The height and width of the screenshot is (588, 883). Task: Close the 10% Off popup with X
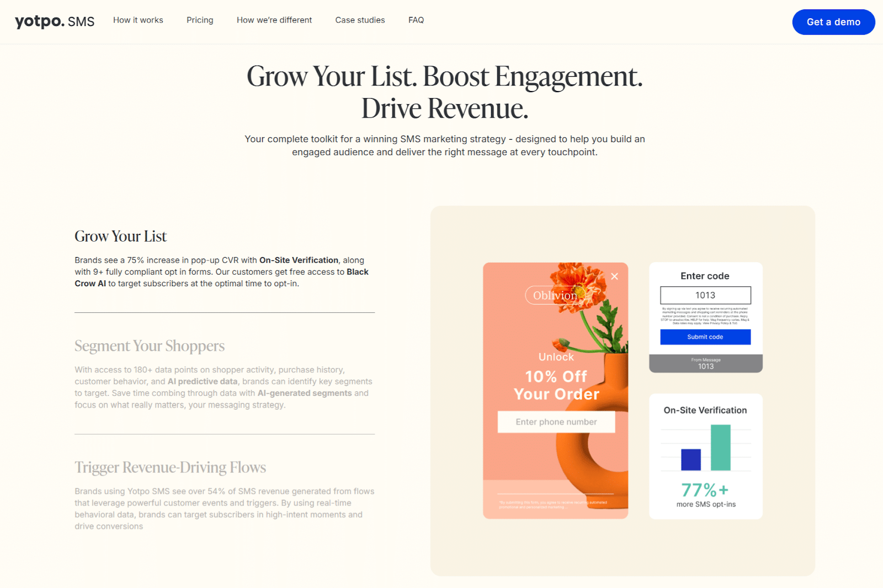614,276
